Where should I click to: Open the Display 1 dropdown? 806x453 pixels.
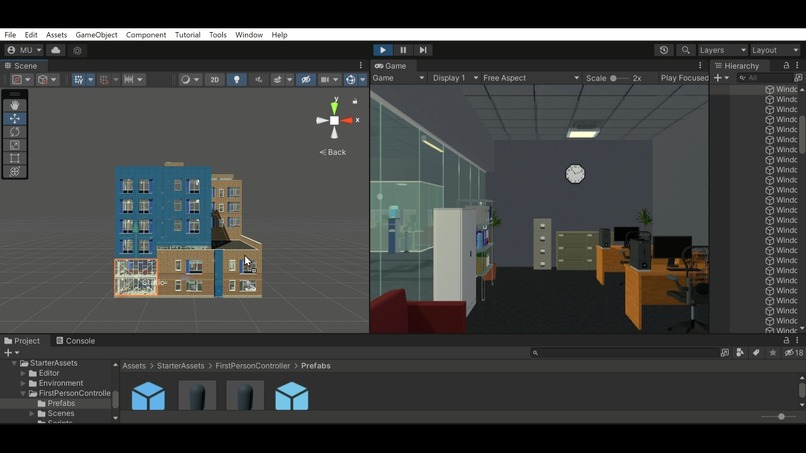coord(455,78)
